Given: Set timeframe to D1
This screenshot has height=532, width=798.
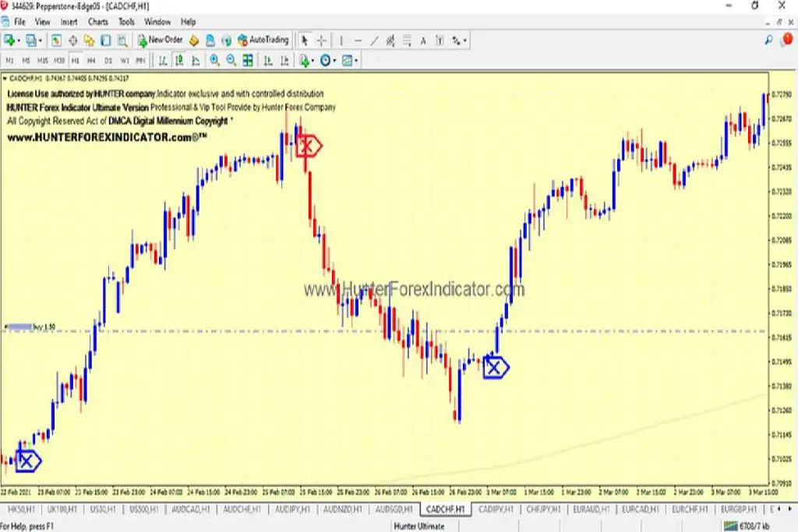Looking at the screenshot, I should pyautogui.click(x=108, y=61).
